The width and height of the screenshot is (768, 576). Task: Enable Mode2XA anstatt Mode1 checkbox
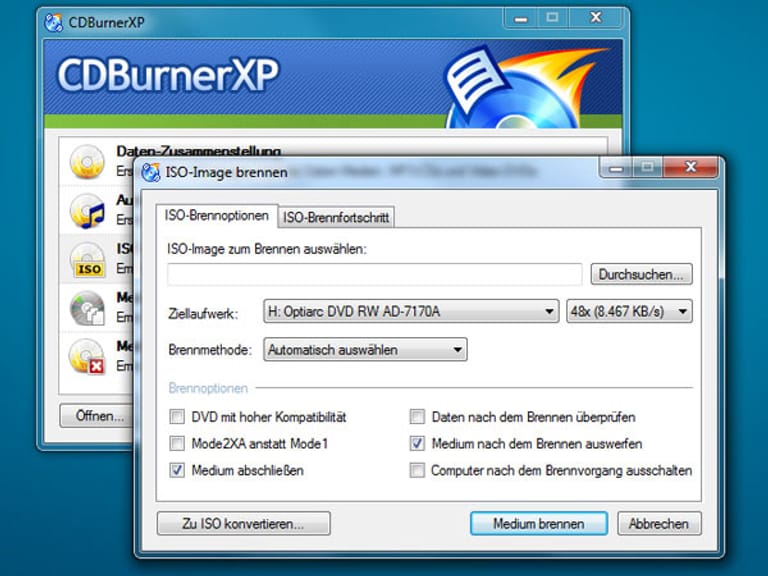point(177,444)
